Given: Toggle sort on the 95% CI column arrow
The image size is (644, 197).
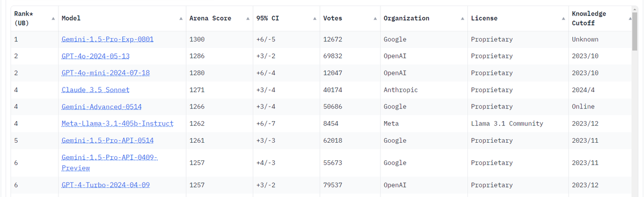Looking at the screenshot, I should [315, 19].
